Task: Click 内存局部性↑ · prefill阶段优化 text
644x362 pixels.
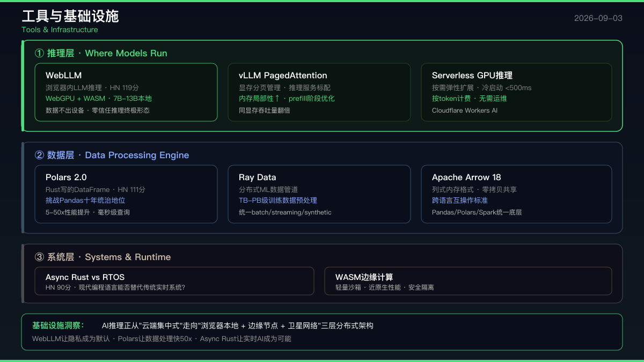Action: 287,99
